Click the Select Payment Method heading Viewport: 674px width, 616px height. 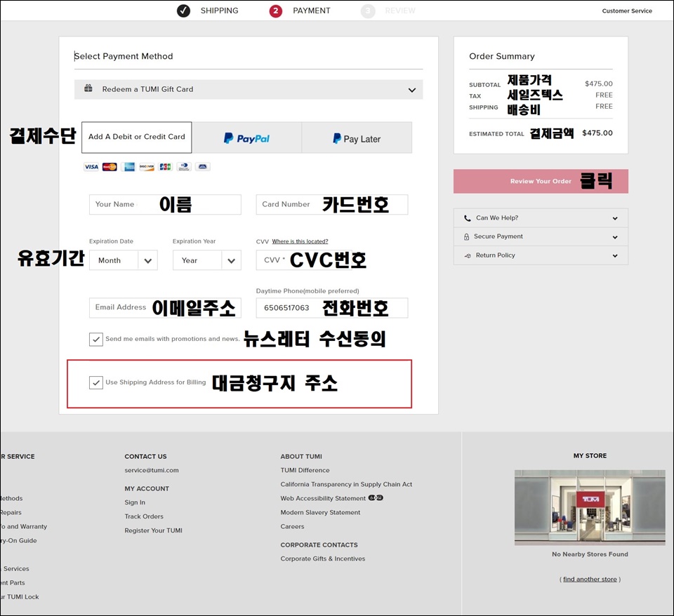coord(124,56)
